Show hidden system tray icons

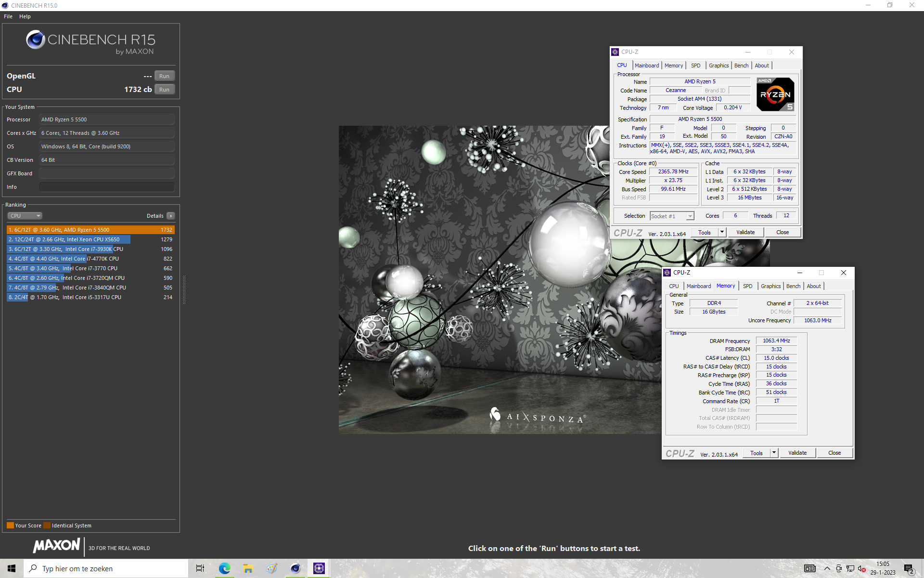pos(827,568)
